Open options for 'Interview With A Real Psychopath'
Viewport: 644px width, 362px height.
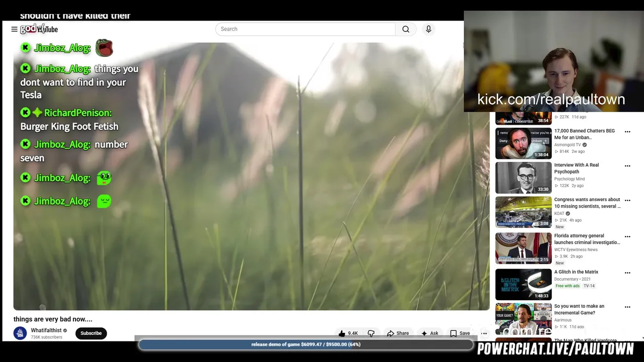pyautogui.click(x=627, y=166)
